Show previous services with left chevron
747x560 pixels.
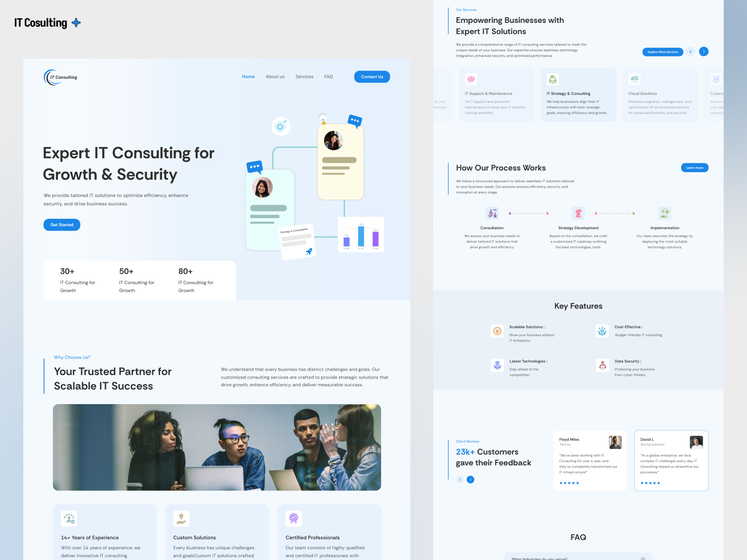(691, 52)
